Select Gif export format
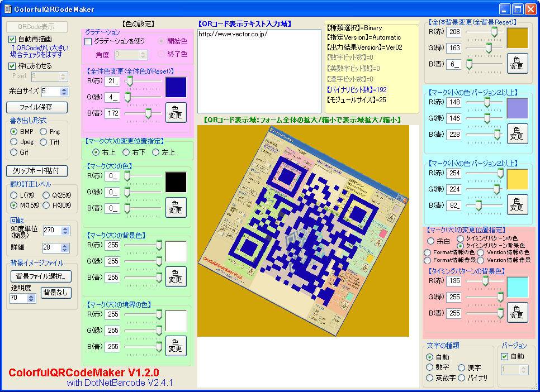 14,152
